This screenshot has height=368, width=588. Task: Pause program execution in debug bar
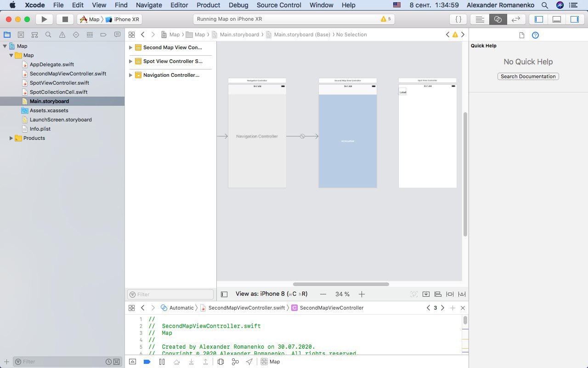click(x=162, y=362)
